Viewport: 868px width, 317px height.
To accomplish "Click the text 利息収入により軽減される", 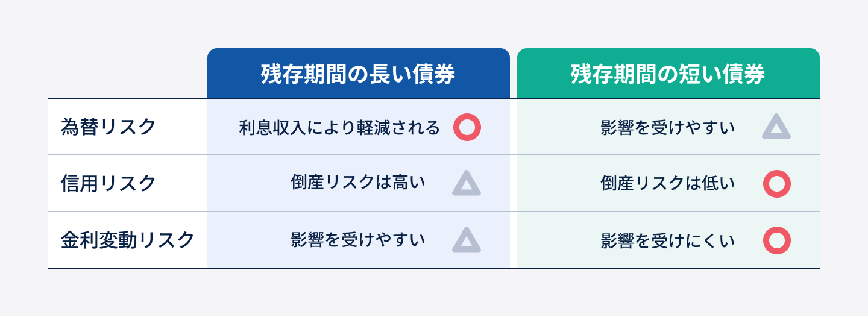I will 339,128.
